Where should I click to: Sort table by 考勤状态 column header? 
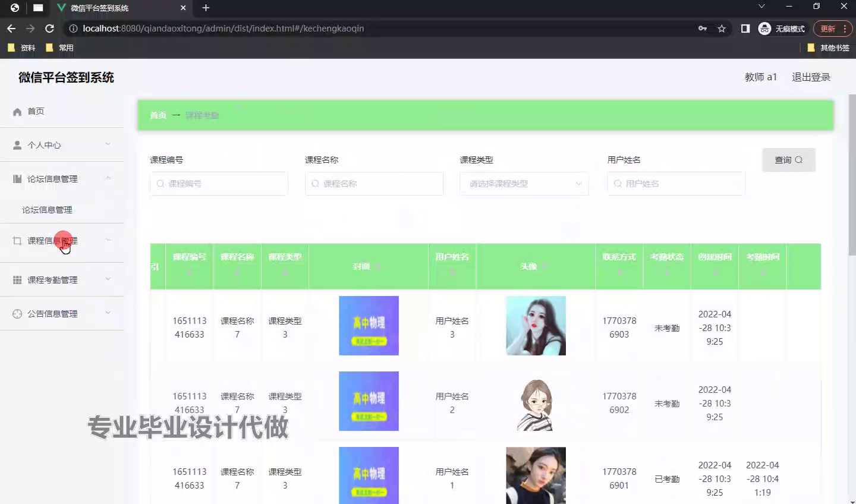pyautogui.click(x=667, y=265)
